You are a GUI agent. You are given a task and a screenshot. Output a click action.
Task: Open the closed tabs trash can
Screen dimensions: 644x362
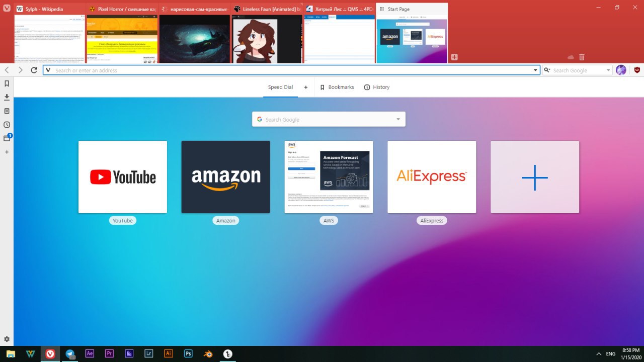582,57
